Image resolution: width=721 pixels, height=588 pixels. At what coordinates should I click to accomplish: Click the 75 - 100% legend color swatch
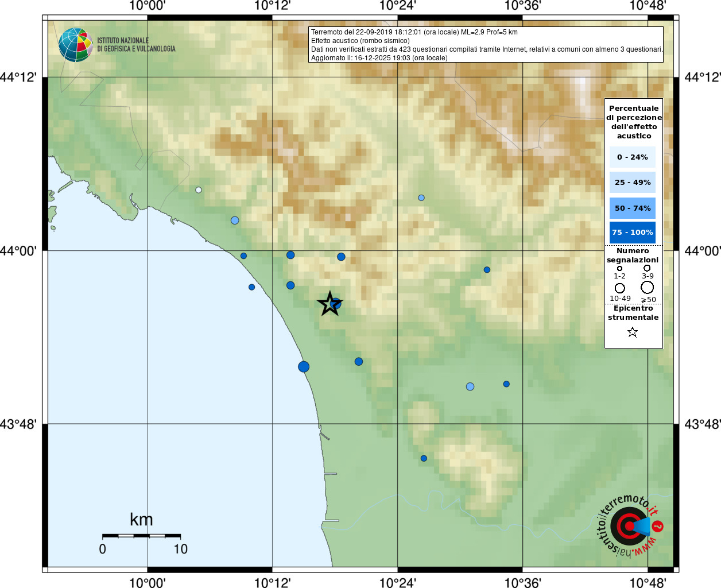[633, 233]
